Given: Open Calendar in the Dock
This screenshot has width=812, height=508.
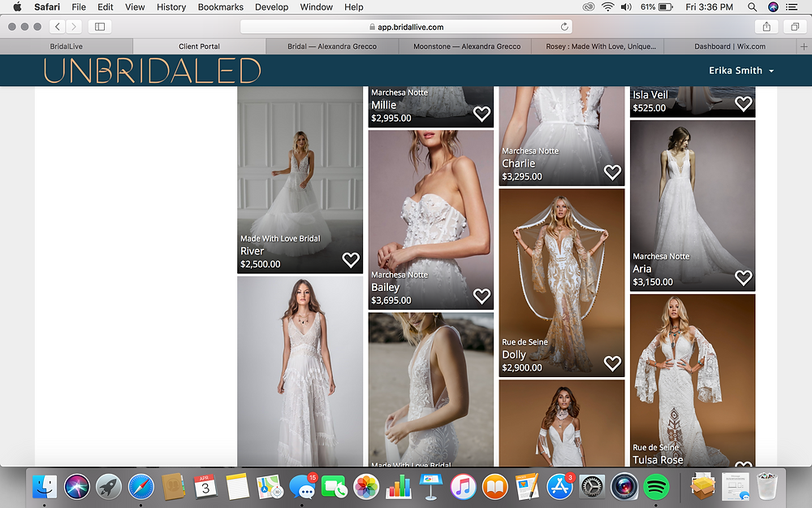Looking at the screenshot, I should 205,487.
